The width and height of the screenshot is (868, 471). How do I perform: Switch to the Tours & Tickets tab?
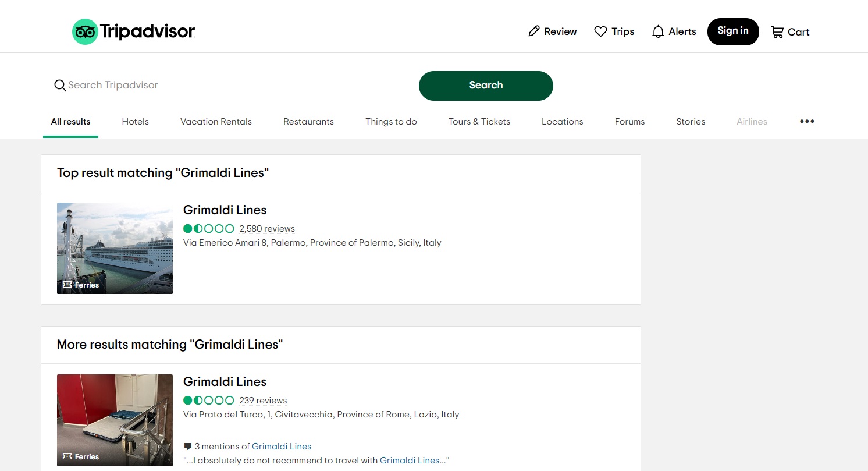tap(479, 122)
